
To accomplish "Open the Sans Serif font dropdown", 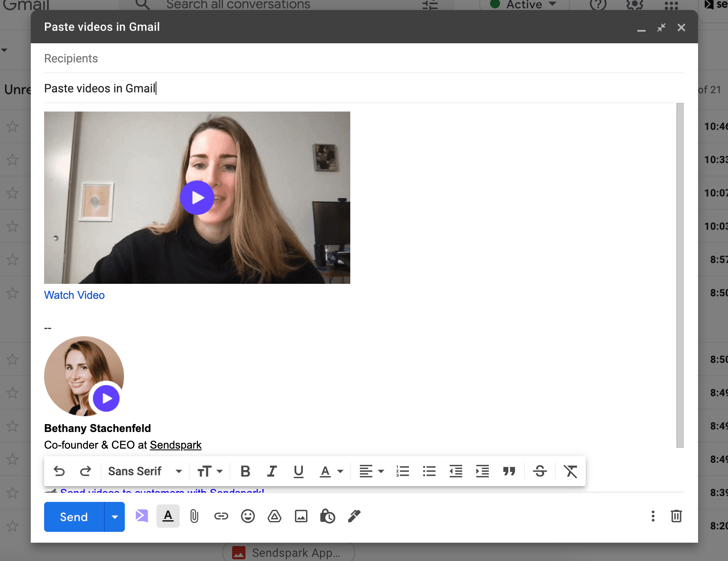I will [x=145, y=471].
